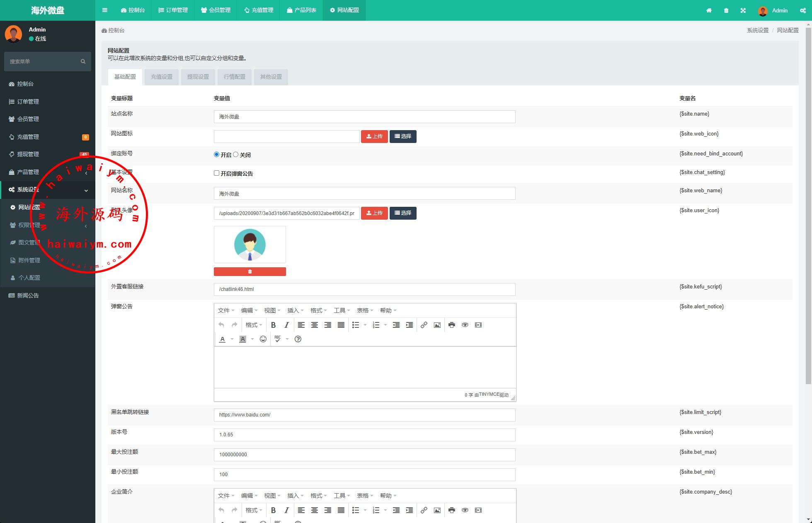Delete the default avatar image
The height and width of the screenshot is (523, 812).
(x=250, y=271)
